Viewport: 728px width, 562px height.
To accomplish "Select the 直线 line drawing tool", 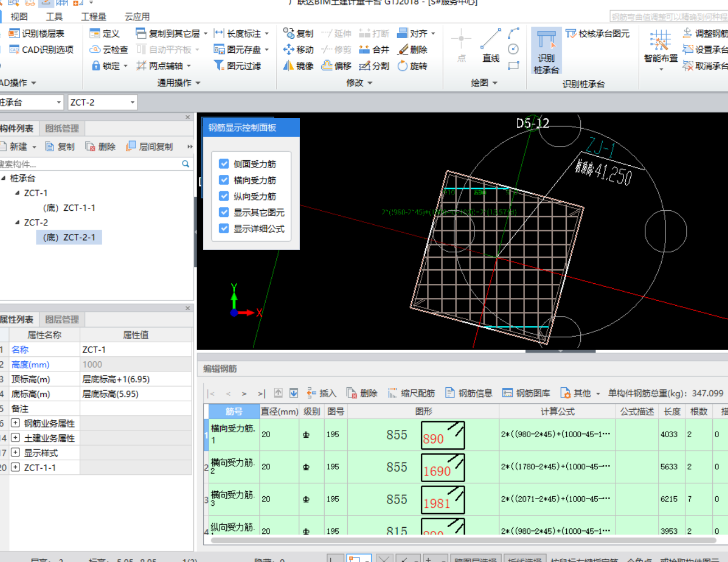I will pos(490,46).
